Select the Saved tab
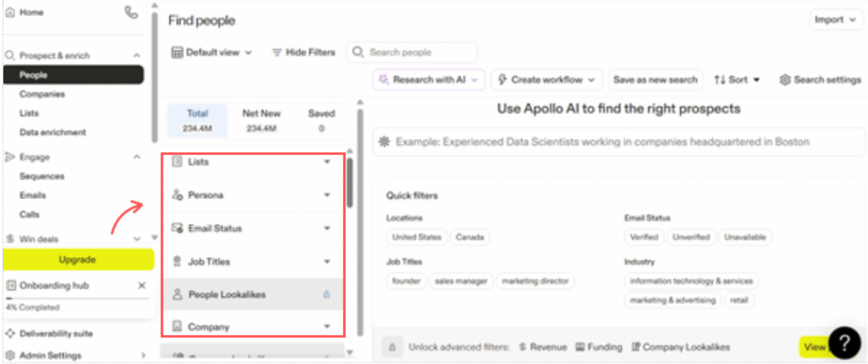Viewport: 868px width, 364px height. (x=321, y=121)
